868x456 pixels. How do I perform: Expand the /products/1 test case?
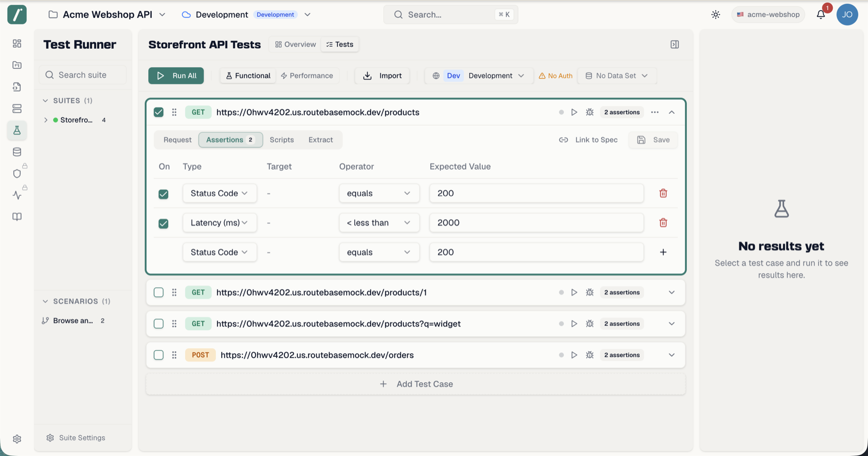click(672, 292)
